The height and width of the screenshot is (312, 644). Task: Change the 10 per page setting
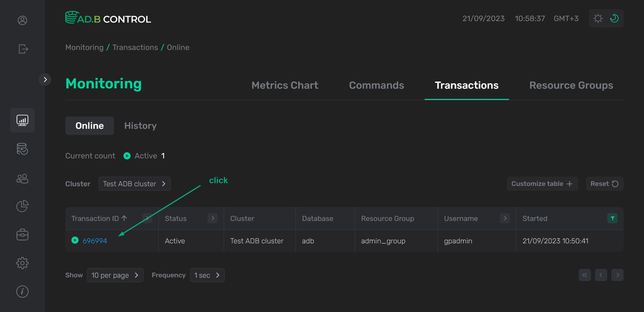coord(115,275)
